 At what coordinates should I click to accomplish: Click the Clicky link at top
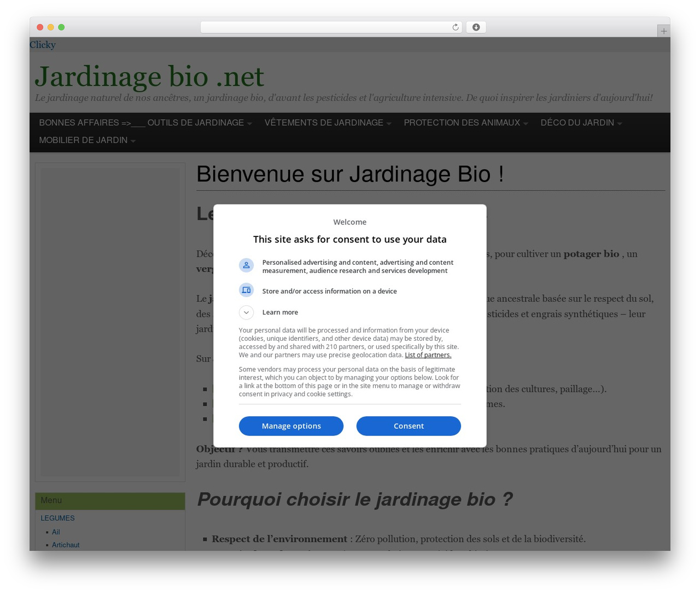coord(43,45)
